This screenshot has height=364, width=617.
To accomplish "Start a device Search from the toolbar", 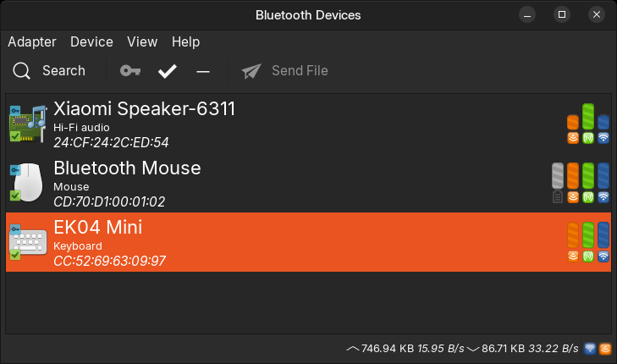I will click(x=50, y=71).
